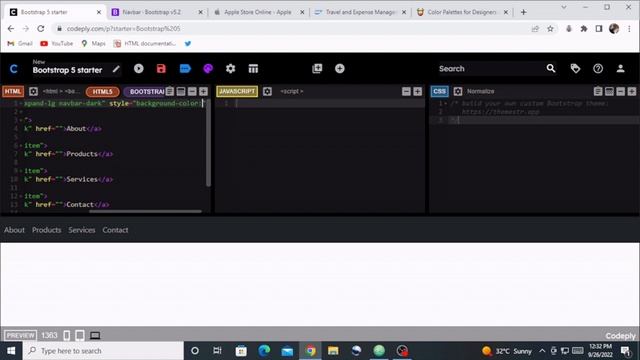Select the CSS pane label
The height and width of the screenshot is (360, 640).
pyautogui.click(x=440, y=91)
